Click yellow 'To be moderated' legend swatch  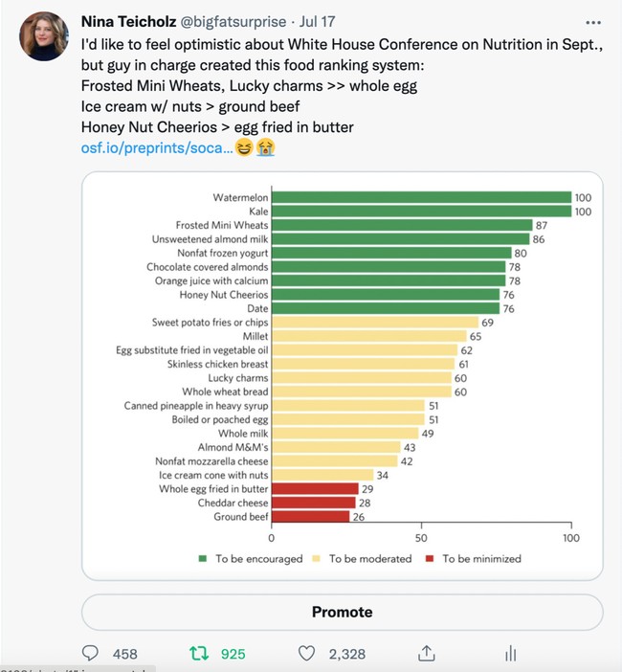[x=319, y=558]
